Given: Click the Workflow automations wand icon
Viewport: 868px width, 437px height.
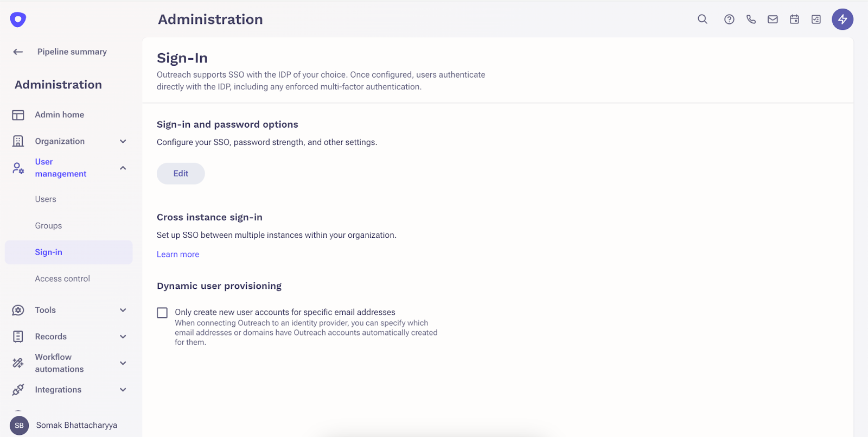Looking at the screenshot, I should (18, 363).
